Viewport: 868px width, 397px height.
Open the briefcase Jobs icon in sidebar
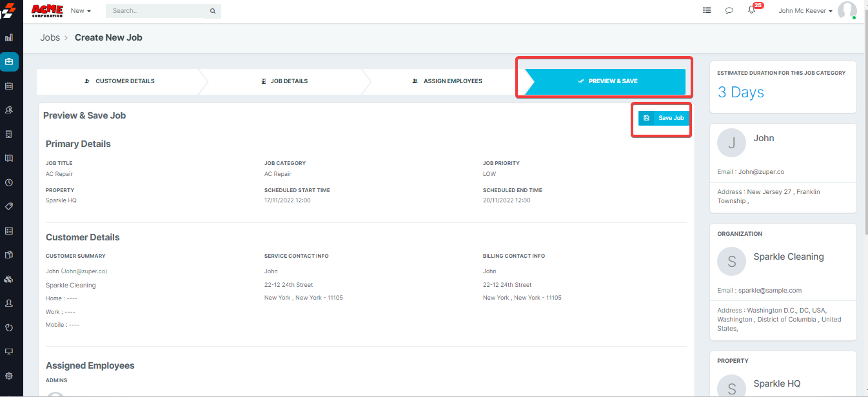tap(9, 62)
